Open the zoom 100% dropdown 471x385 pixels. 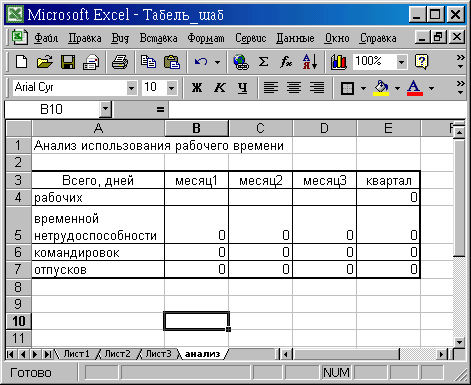pyautogui.click(x=401, y=62)
